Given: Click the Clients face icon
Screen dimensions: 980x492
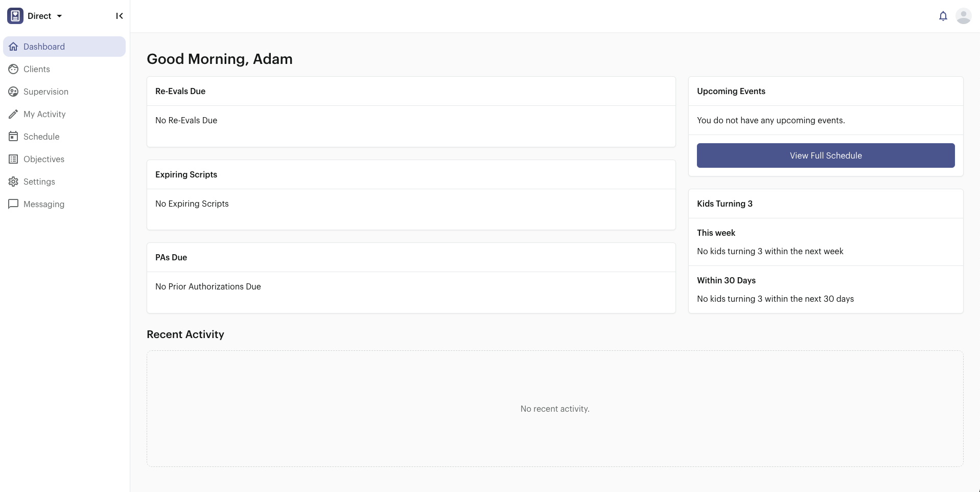Looking at the screenshot, I should [13, 69].
